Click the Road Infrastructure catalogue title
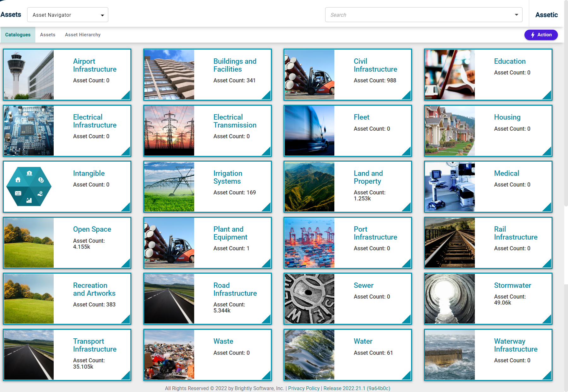 235,289
